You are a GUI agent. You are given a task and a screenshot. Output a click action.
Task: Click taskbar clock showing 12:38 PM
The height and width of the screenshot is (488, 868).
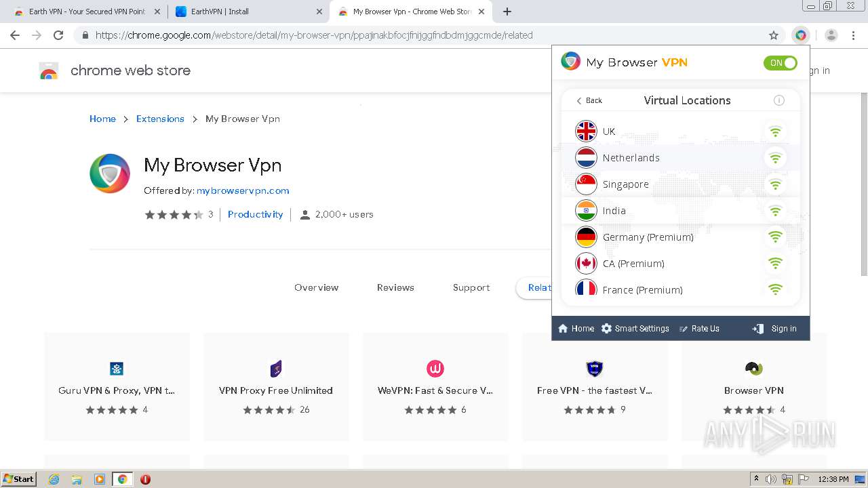[x=833, y=479]
